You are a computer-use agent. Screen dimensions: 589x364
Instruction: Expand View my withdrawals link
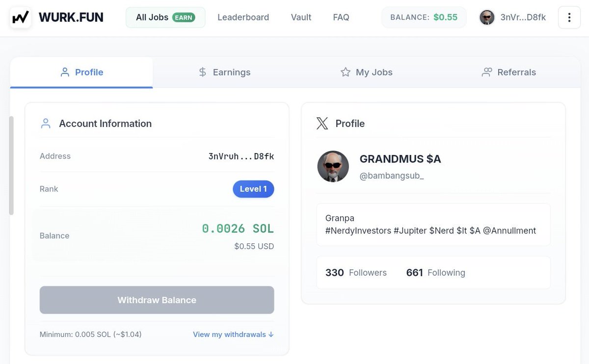pyautogui.click(x=233, y=335)
